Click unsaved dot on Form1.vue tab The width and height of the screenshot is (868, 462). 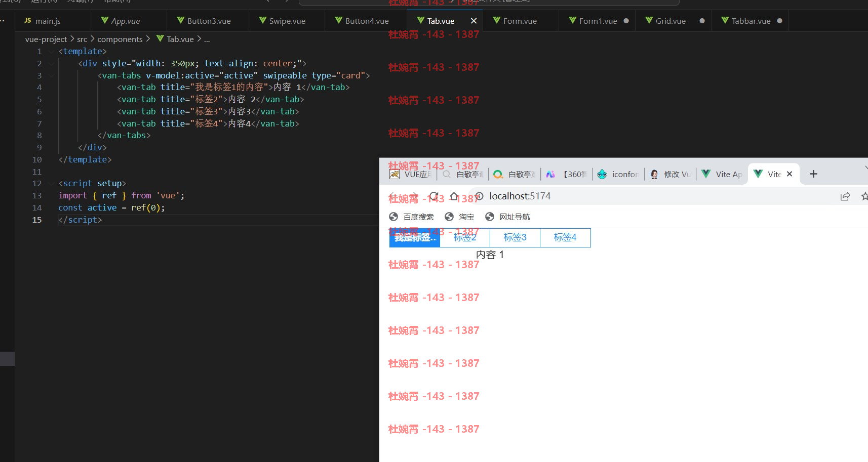[x=626, y=21]
